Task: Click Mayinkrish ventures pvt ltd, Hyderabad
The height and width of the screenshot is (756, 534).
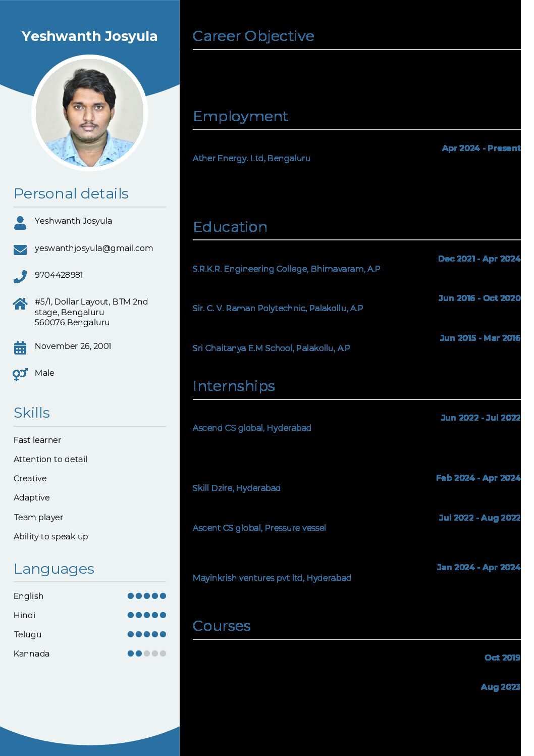Action: click(x=272, y=578)
